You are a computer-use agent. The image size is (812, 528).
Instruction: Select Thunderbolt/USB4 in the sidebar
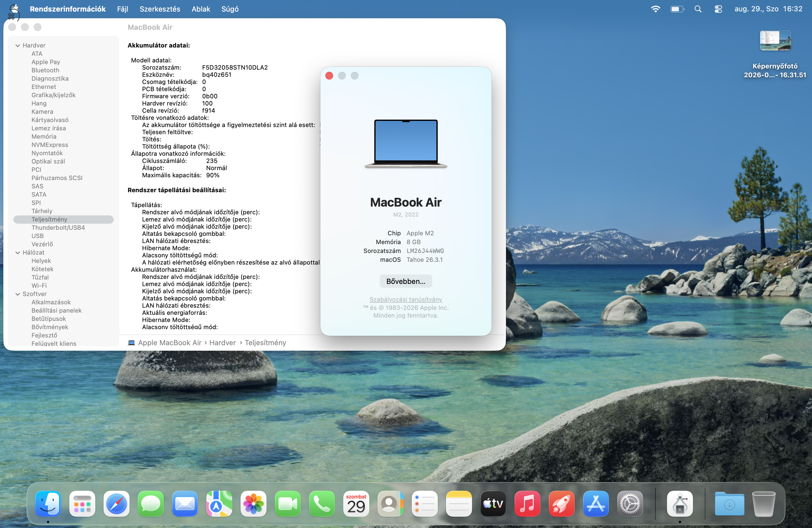(58, 228)
